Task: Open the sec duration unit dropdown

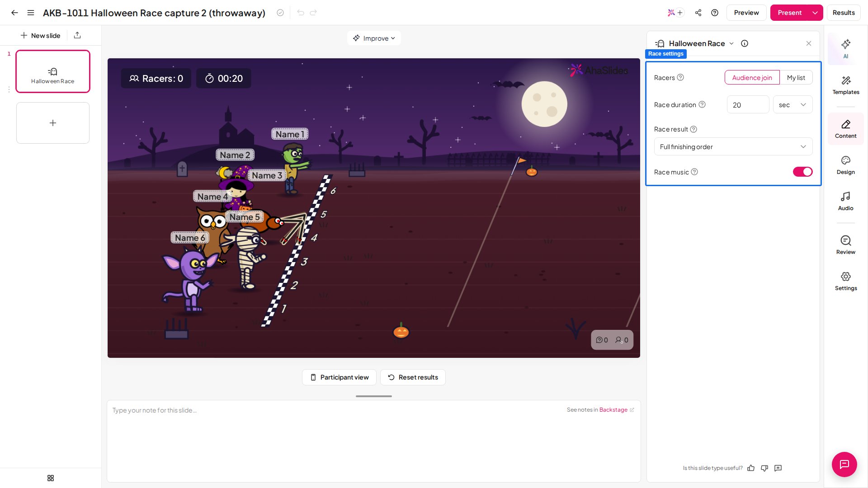Action: pyautogui.click(x=793, y=105)
